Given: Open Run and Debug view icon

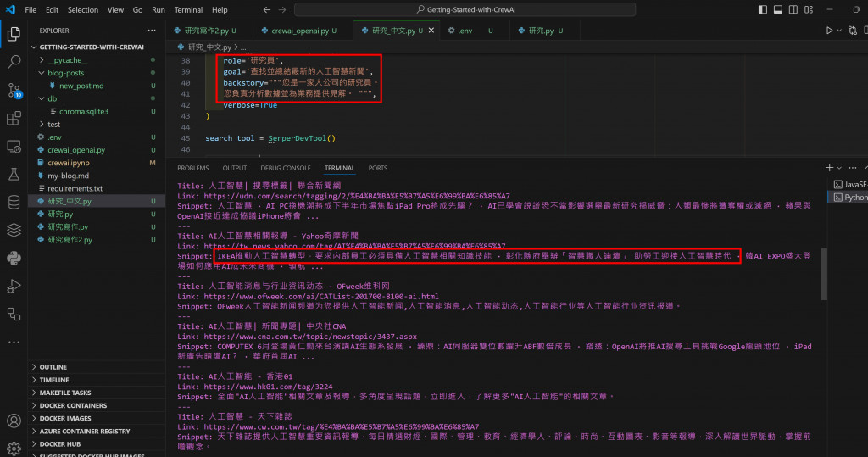Looking at the screenshot, I should [14, 287].
